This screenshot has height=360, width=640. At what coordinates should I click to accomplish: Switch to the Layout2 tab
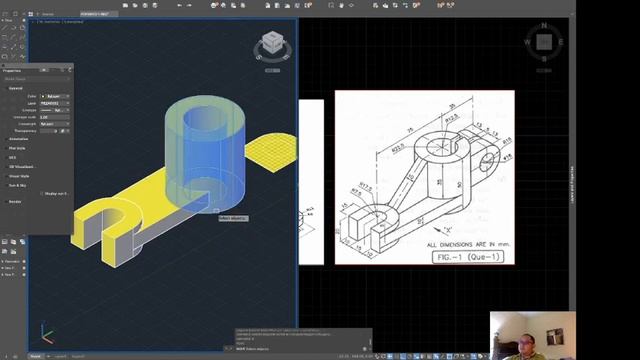click(78, 356)
